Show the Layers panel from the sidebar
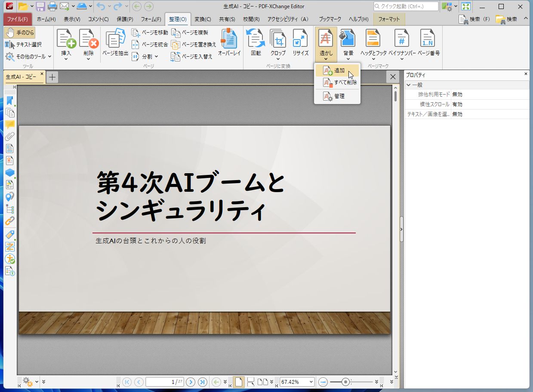This screenshot has height=392, width=533. click(11, 172)
